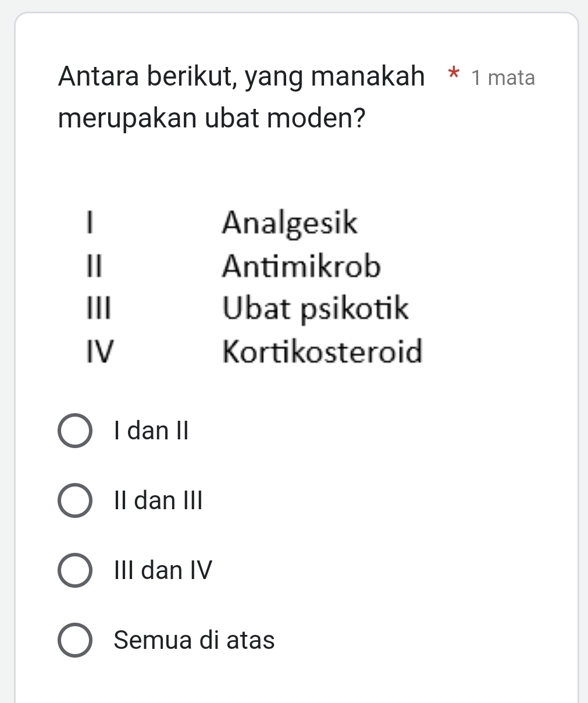Click the word "Analgesik" in the image
588x703 pixels.
click(290, 223)
